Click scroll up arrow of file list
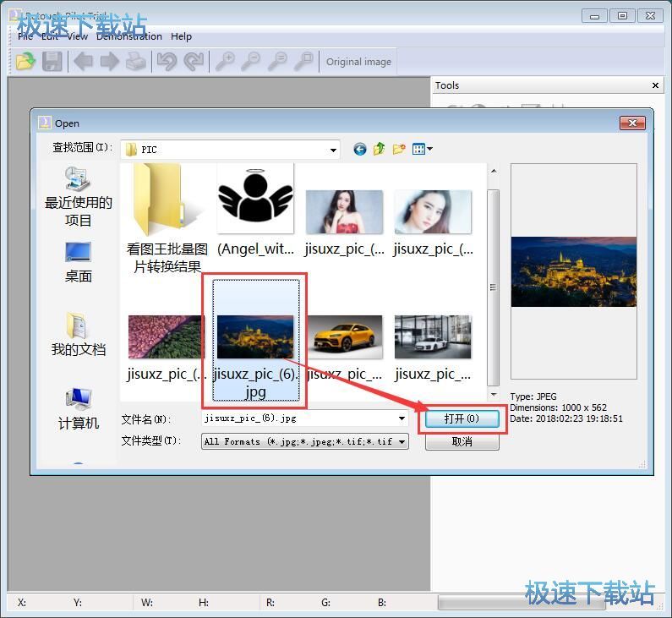The image size is (672, 618). [x=494, y=172]
